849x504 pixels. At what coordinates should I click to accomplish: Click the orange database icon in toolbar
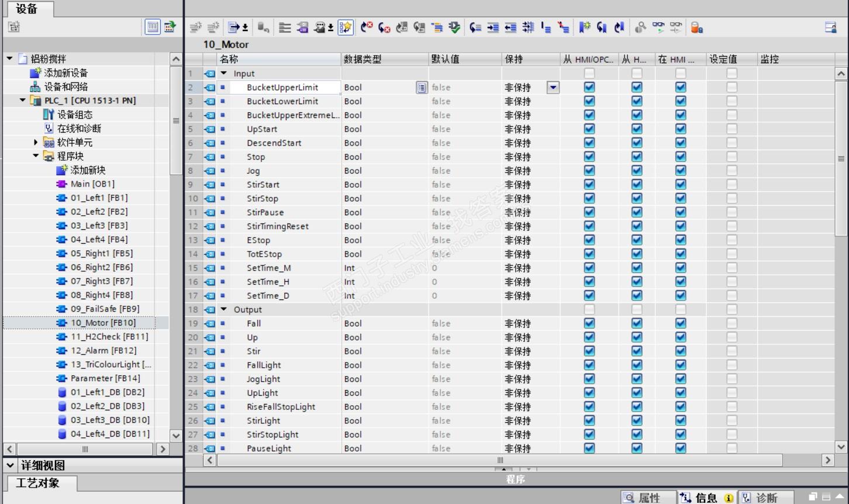point(696,27)
